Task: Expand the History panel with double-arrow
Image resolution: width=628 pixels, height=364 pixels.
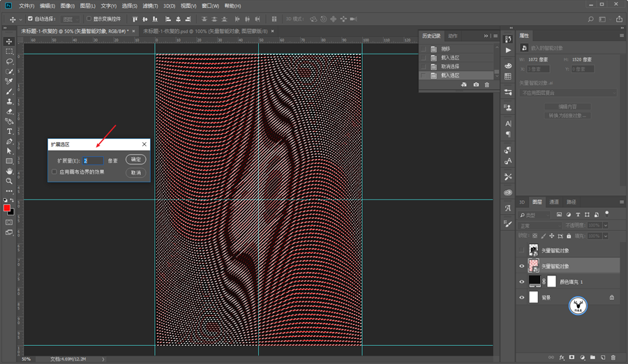Action: (486, 36)
